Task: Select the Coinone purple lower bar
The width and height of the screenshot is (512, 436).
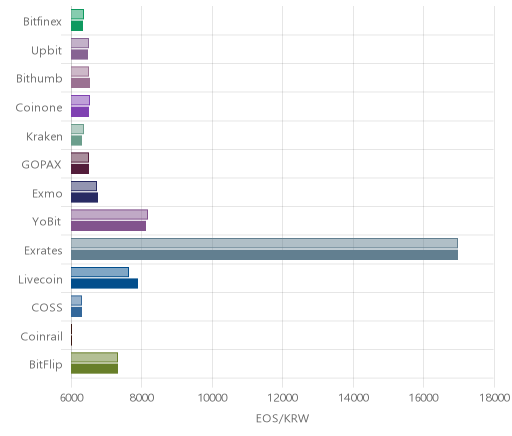Action: pos(80,112)
